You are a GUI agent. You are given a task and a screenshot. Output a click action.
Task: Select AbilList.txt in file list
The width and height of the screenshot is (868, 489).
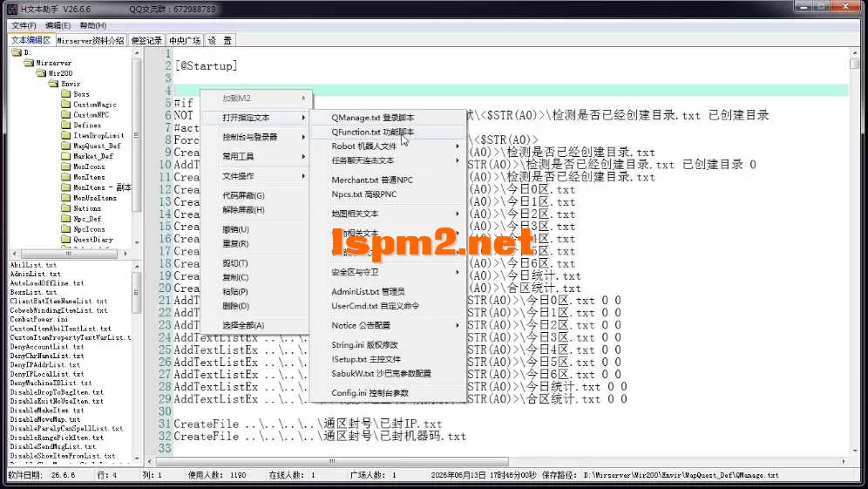point(33,265)
